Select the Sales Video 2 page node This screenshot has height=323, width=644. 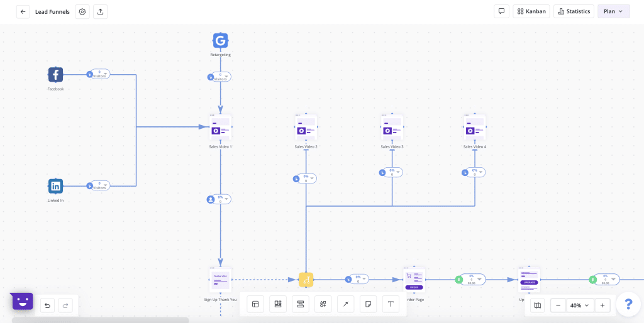(306, 127)
